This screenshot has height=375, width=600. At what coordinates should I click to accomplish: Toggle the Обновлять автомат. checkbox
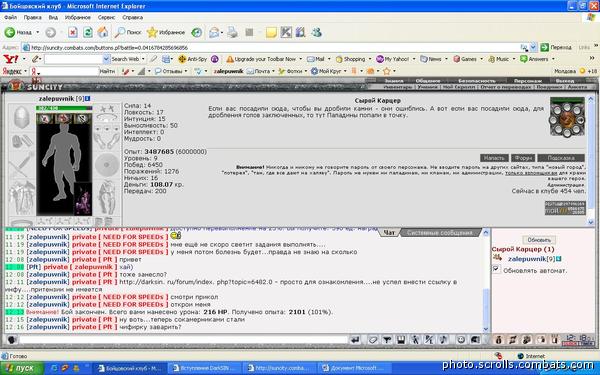pyautogui.click(x=496, y=269)
